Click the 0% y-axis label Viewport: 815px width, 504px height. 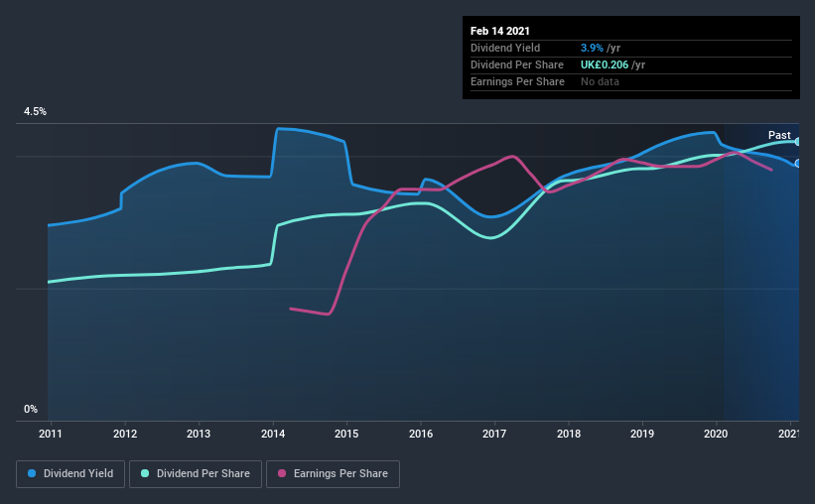tap(31, 410)
